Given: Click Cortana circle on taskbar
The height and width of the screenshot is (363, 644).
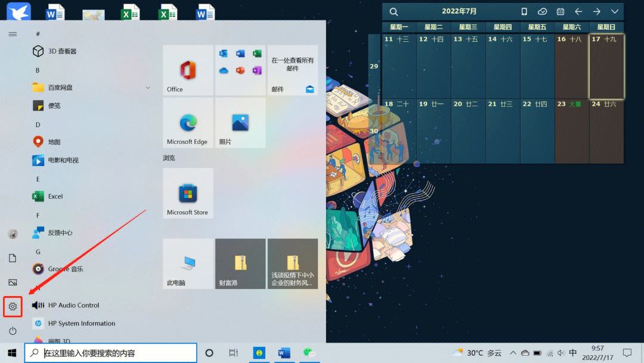Looking at the screenshot, I should (209, 353).
